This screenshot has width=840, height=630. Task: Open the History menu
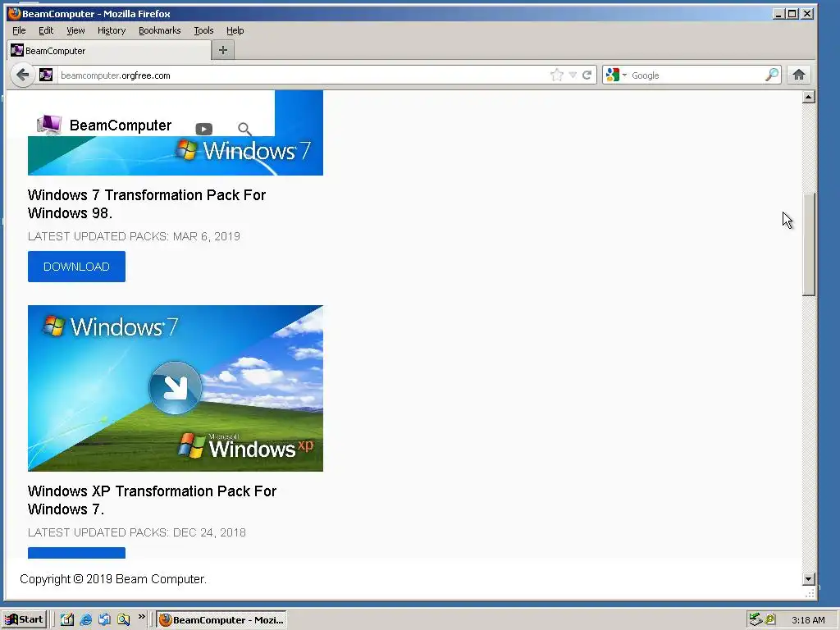click(112, 30)
